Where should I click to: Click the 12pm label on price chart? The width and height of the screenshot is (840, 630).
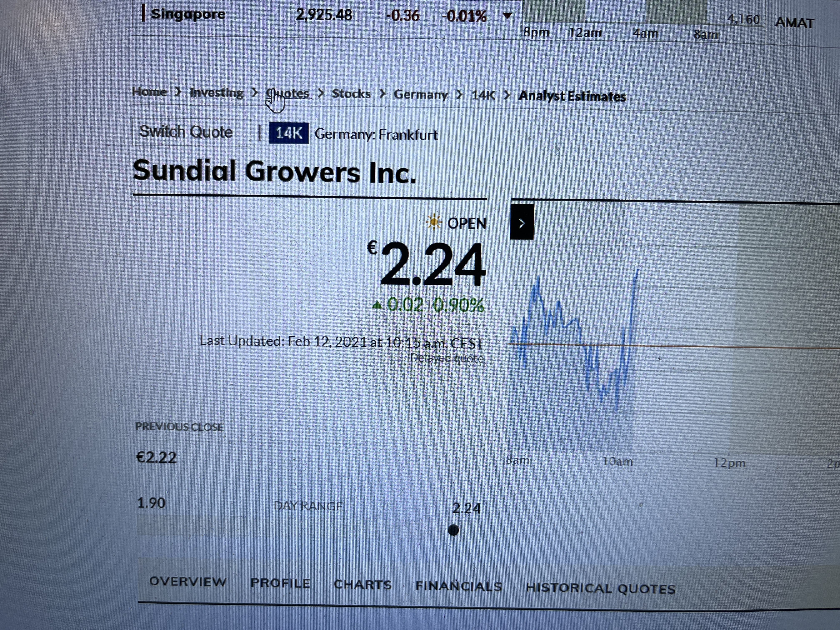tap(730, 463)
